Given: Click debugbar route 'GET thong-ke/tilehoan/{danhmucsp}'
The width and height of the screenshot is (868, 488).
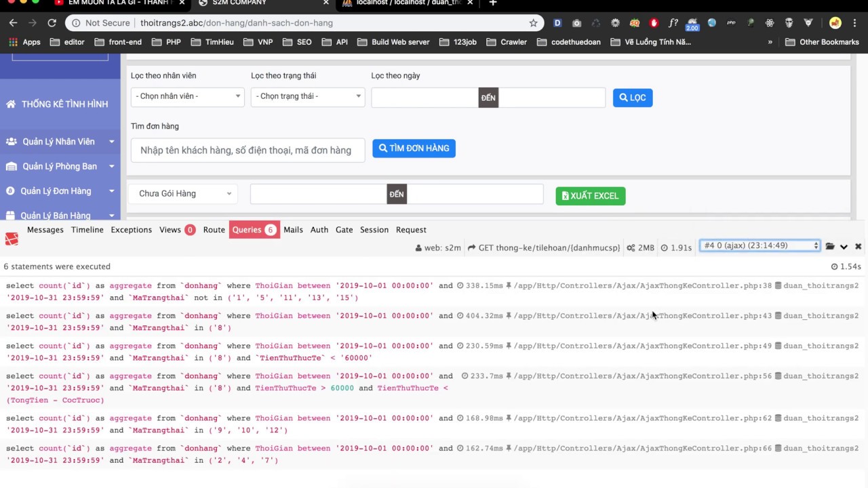Looking at the screenshot, I should tap(544, 248).
